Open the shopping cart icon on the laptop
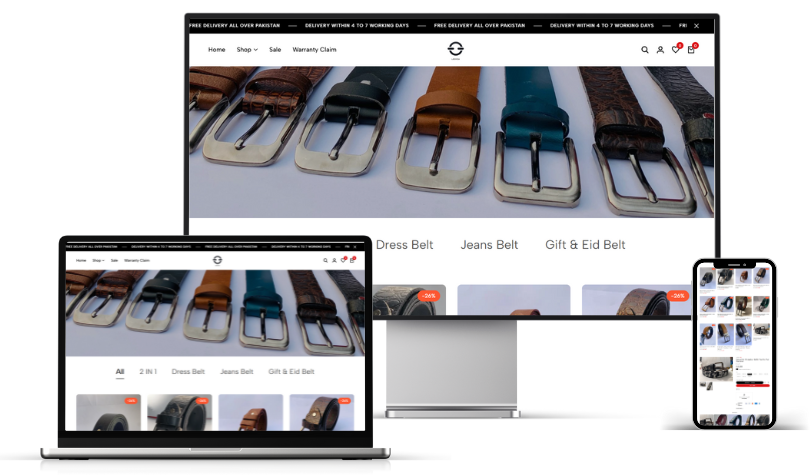Image resolution: width=810 pixels, height=475 pixels. tap(351, 260)
